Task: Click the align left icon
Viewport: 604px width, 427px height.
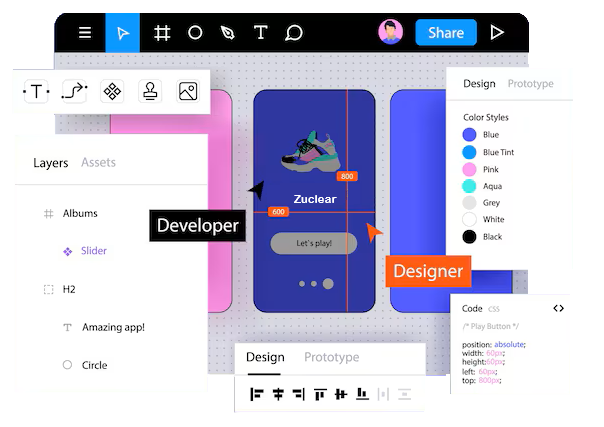Action: [x=256, y=394]
